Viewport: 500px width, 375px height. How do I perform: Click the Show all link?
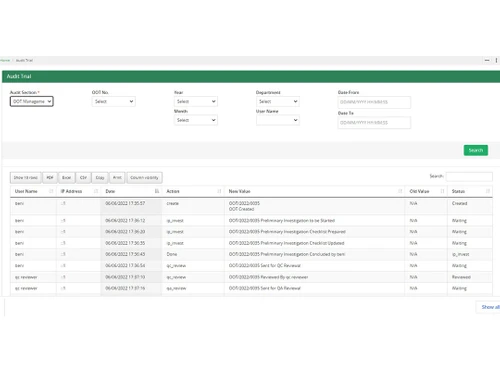490,307
